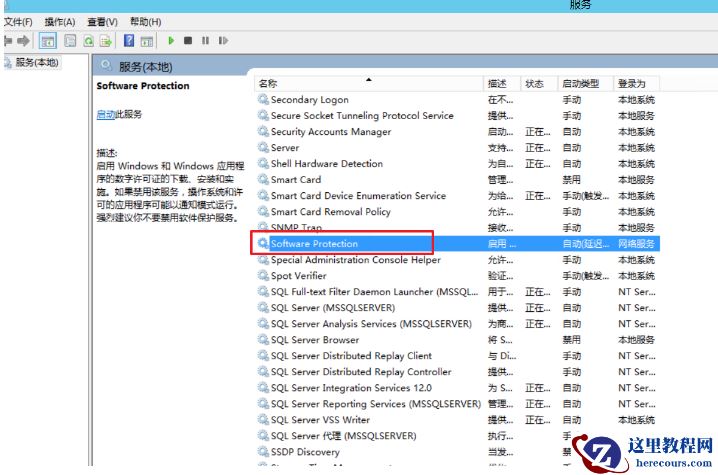Click gear icon beside Smart Card service
This screenshot has height=475, width=718.
tap(263, 179)
